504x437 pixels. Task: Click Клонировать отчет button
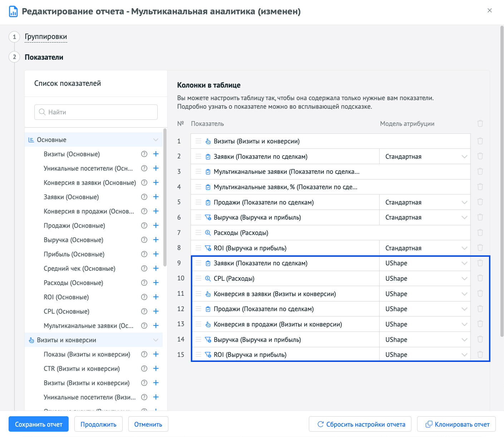click(x=456, y=424)
